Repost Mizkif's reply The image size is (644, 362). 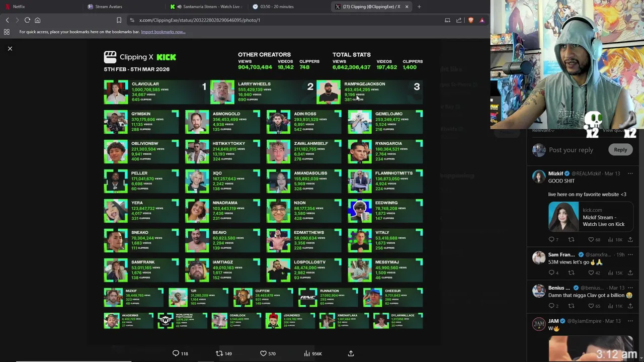coord(571,239)
